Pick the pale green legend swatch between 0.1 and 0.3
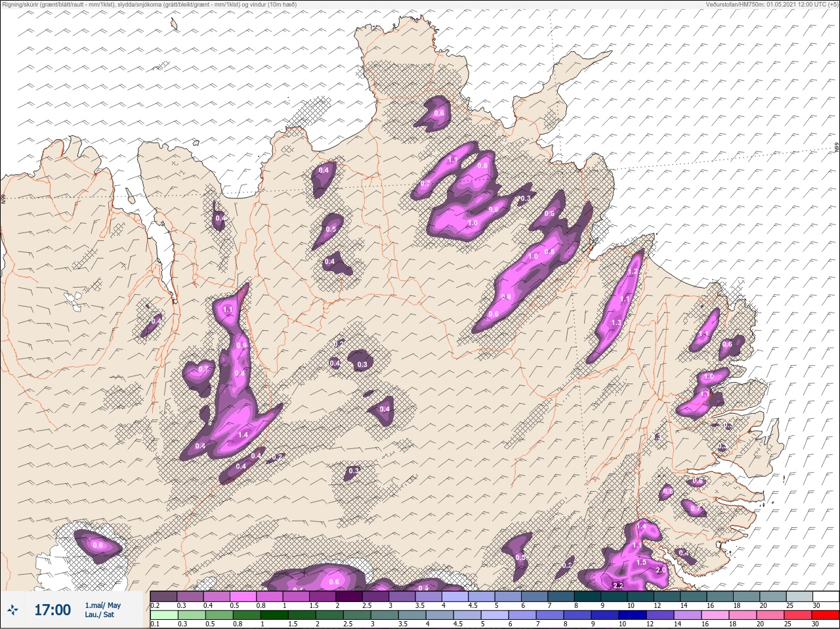Viewport: 840px width, 629px height. (164, 616)
